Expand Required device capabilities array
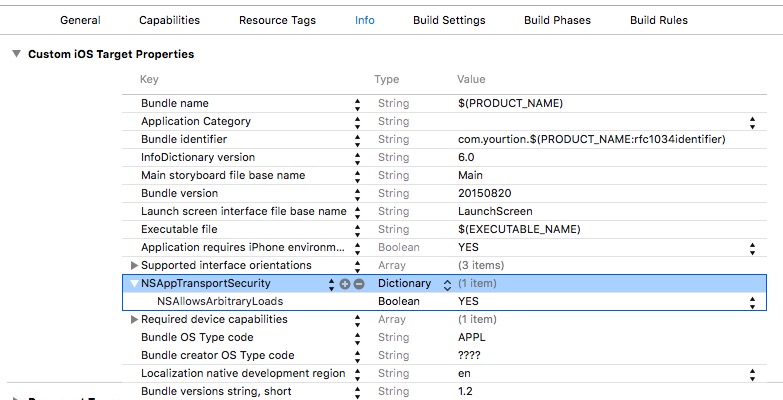 click(x=135, y=320)
